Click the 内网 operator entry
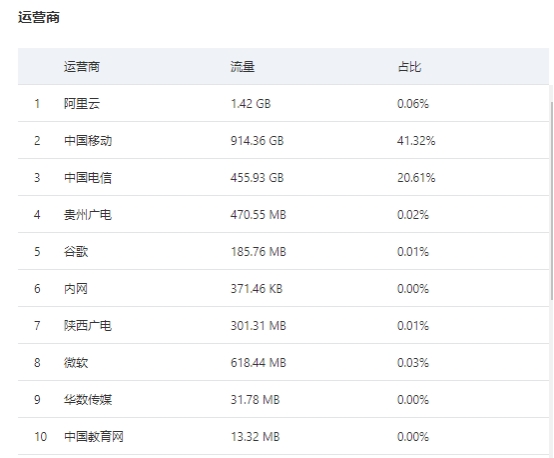The height and width of the screenshot is (458, 554). pos(76,289)
